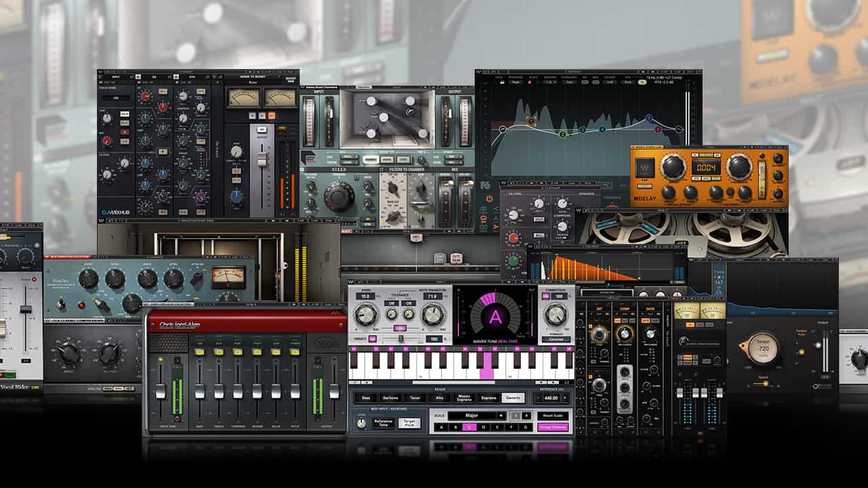Click the Reference Tone button
Screen dimensions: 868x488
tap(385, 423)
